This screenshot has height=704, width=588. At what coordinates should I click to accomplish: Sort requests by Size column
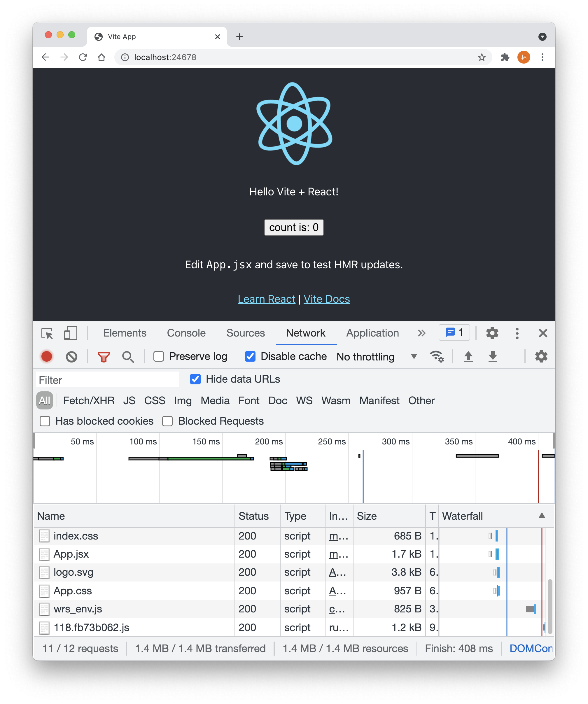tap(389, 516)
